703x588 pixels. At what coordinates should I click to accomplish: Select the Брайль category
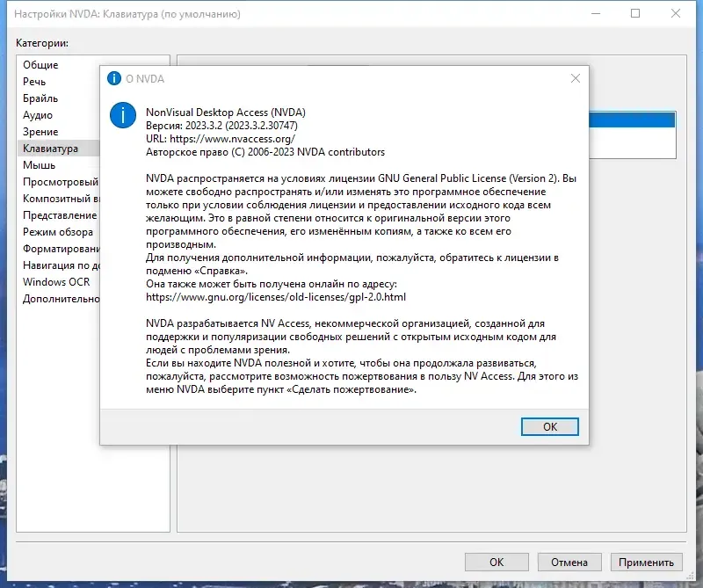[x=45, y=98]
